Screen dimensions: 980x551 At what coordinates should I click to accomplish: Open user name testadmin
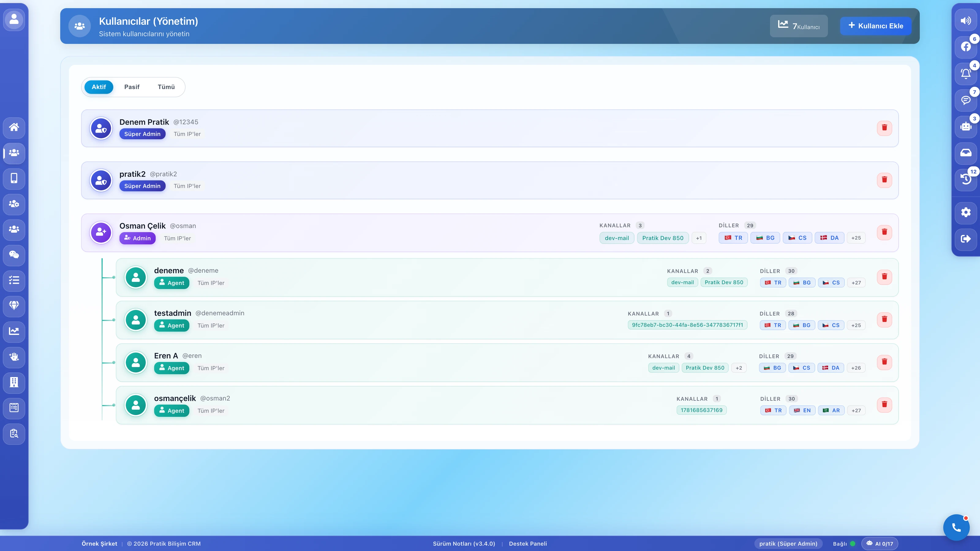pyautogui.click(x=172, y=313)
